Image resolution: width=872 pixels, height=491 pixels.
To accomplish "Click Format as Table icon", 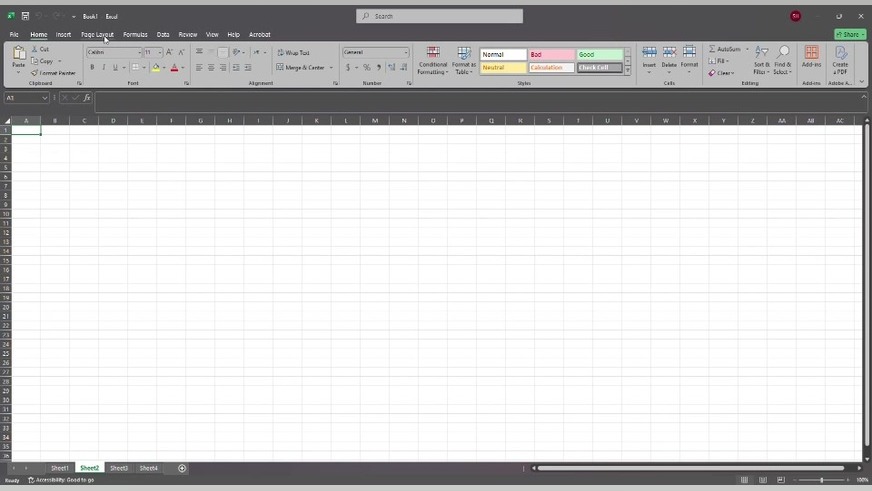I will point(464,61).
